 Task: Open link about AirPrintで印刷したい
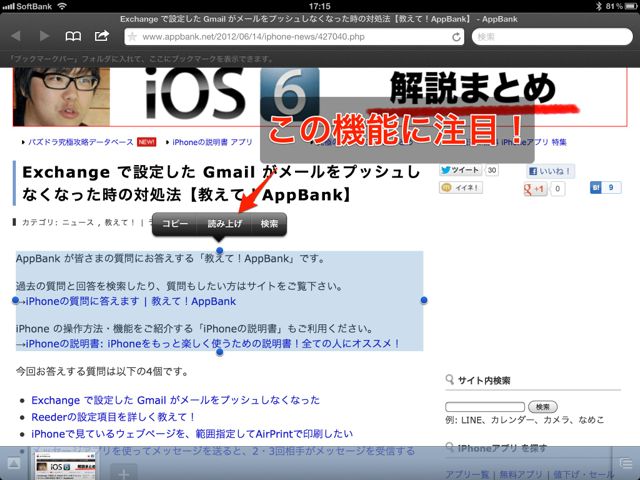(192, 433)
